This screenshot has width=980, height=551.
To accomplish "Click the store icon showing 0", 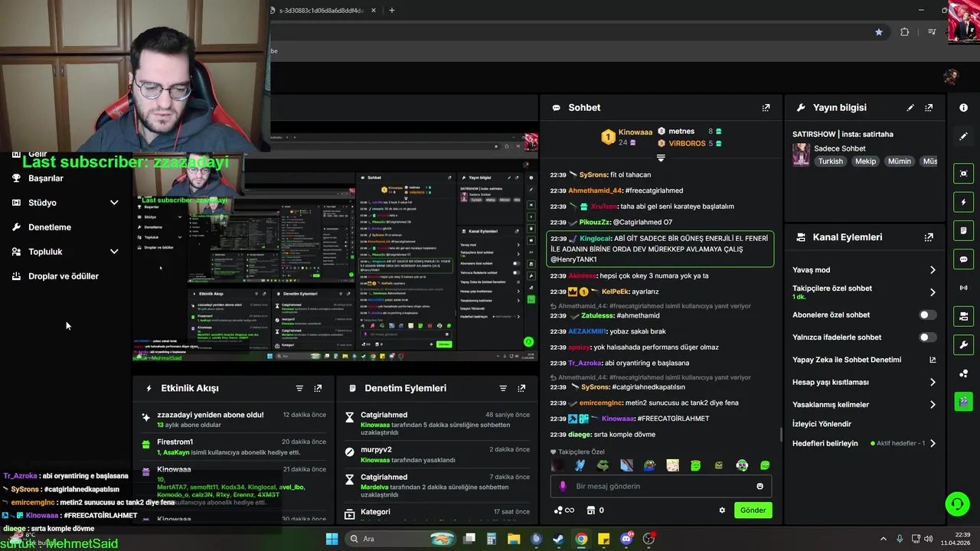I will click(596, 510).
